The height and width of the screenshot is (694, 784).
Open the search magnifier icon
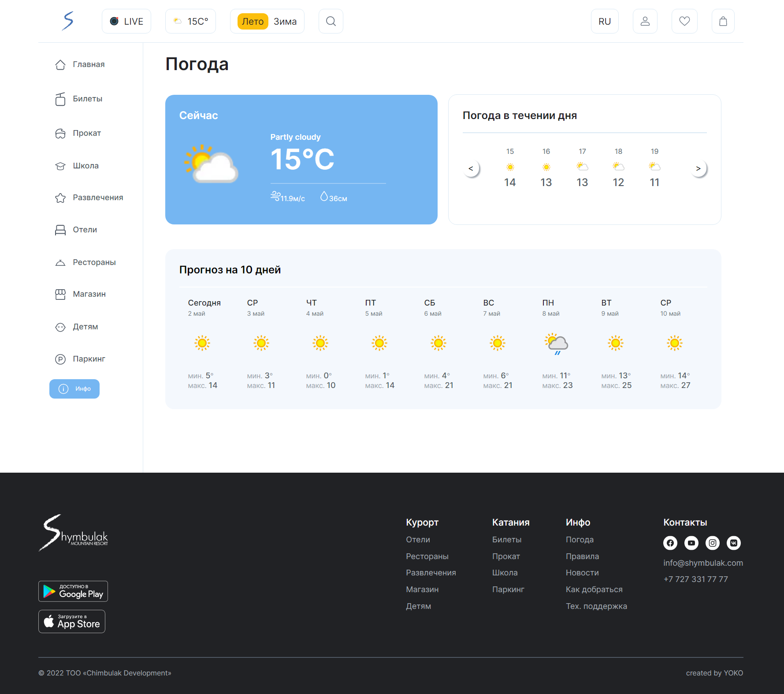point(331,21)
